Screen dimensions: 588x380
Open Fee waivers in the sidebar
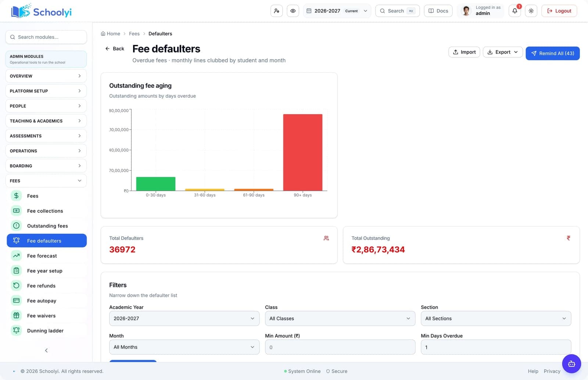click(47, 316)
